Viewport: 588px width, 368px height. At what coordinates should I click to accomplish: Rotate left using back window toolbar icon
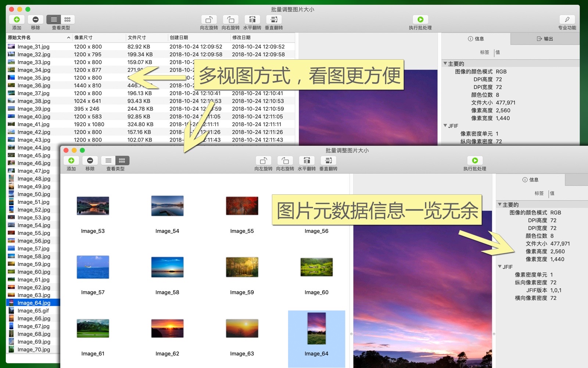[x=209, y=20]
